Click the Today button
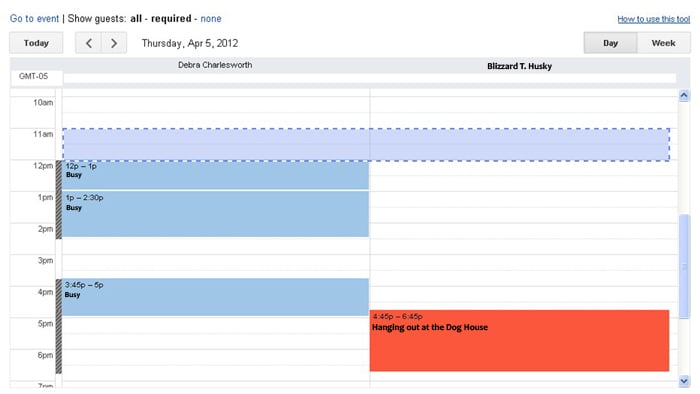 [36, 43]
